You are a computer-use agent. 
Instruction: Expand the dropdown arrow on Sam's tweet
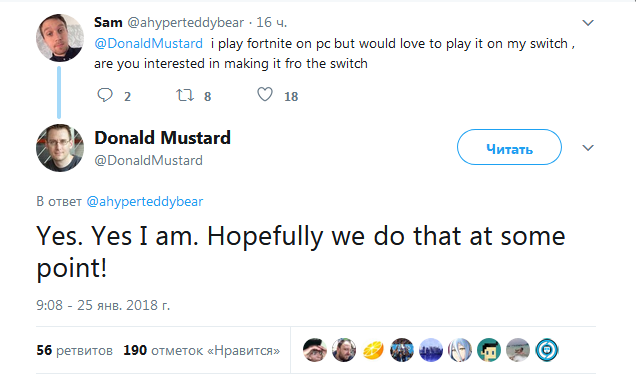(x=588, y=23)
